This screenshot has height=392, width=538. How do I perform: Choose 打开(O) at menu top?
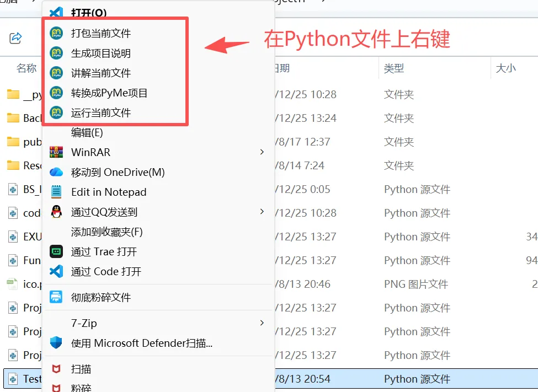tap(89, 13)
